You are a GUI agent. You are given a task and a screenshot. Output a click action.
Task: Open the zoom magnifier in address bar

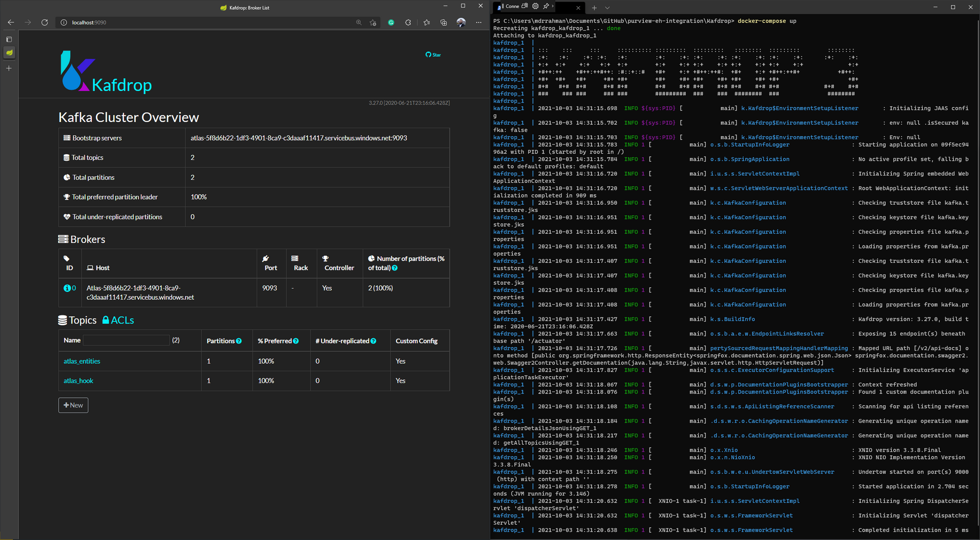(359, 22)
